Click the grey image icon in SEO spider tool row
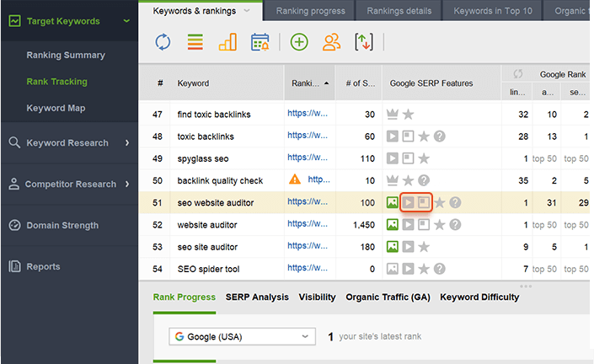This screenshot has height=364, width=594. pyautogui.click(x=393, y=269)
